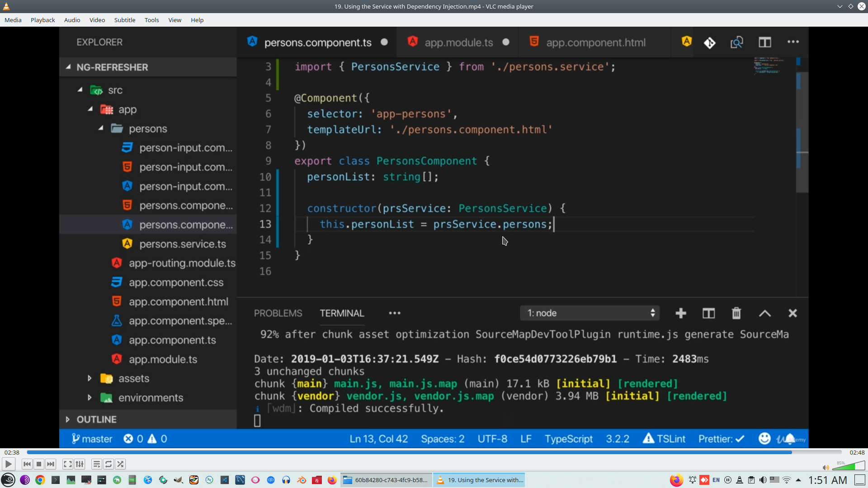The image size is (868, 488).
Task: Adjust the volume slider
Action: (x=849, y=466)
